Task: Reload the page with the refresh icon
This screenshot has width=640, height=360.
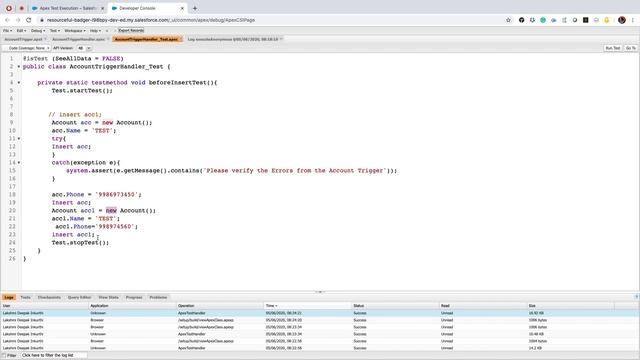Action: [29, 20]
